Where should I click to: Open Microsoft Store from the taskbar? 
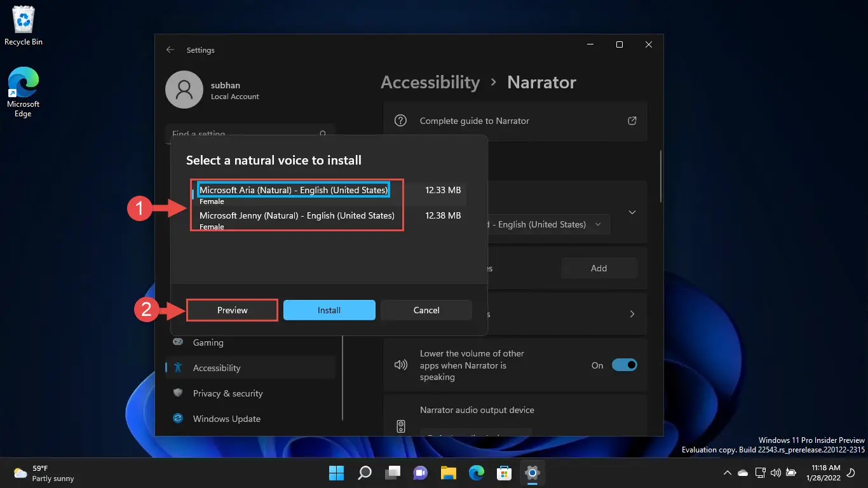pyautogui.click(x=505, y=473)
